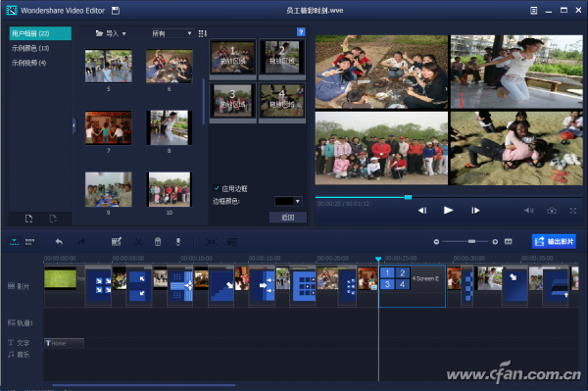The image size is (588, 391).
Task: Click the 返回 button
Action: 287,217
